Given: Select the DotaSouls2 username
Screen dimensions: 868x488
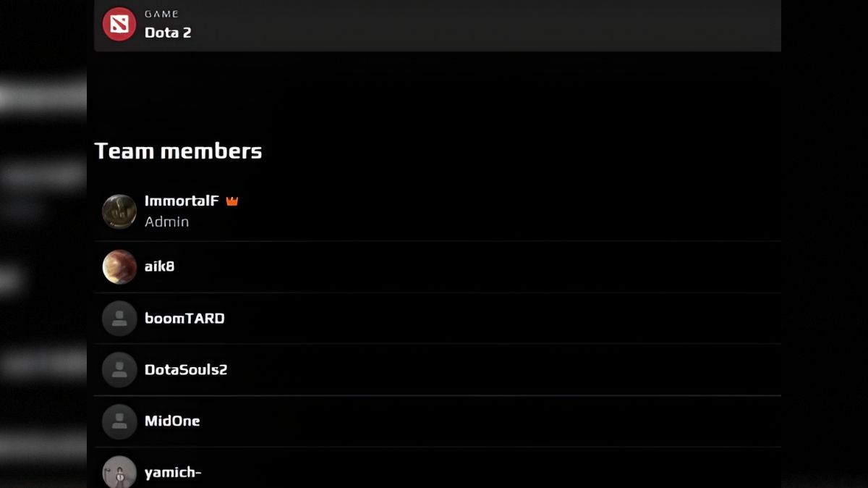Looking at the screenshot, I should tap(186, 369).
